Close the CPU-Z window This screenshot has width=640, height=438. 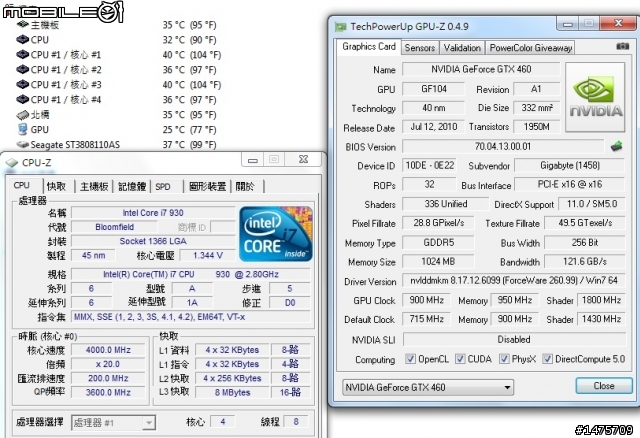303,160
